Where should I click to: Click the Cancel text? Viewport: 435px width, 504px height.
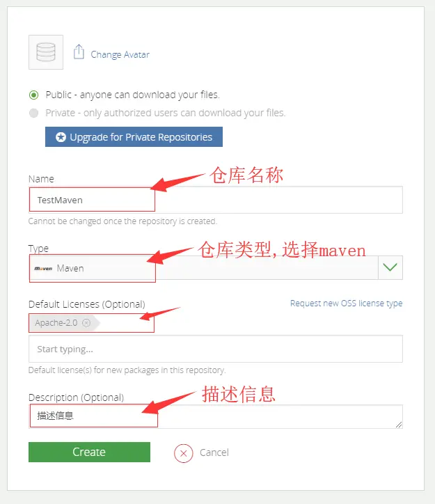pyautogui.click(x=214, y=452)
